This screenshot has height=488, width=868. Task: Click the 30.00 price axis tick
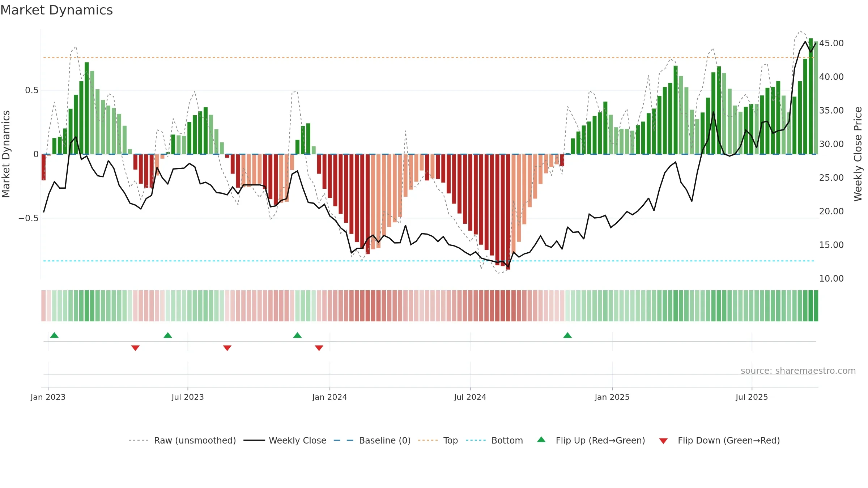click(x=831, y=144)
